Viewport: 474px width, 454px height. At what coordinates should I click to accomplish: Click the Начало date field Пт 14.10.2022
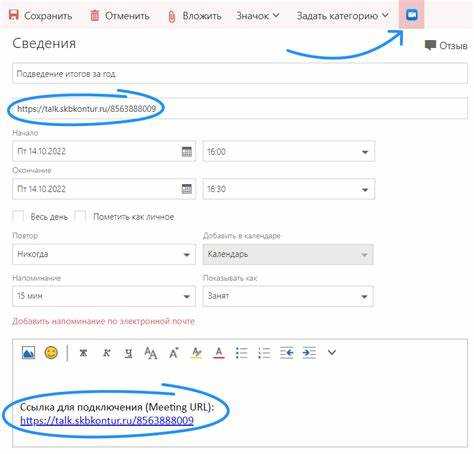point(104,152)
